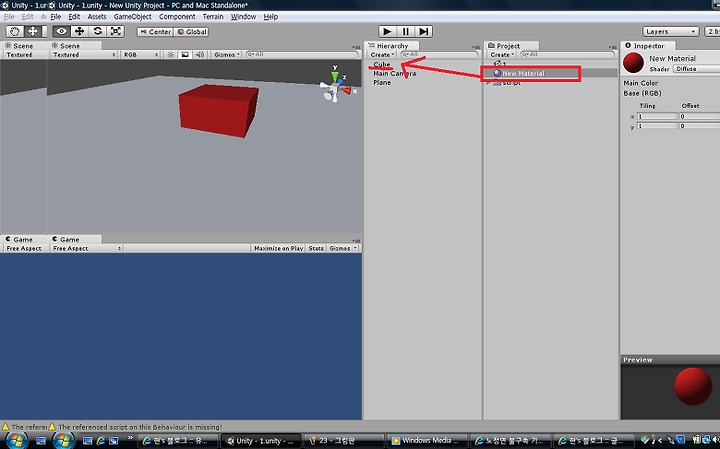Select Cube in the Hierarchy
Screen dimensions: 720x449
pos(382,64)
